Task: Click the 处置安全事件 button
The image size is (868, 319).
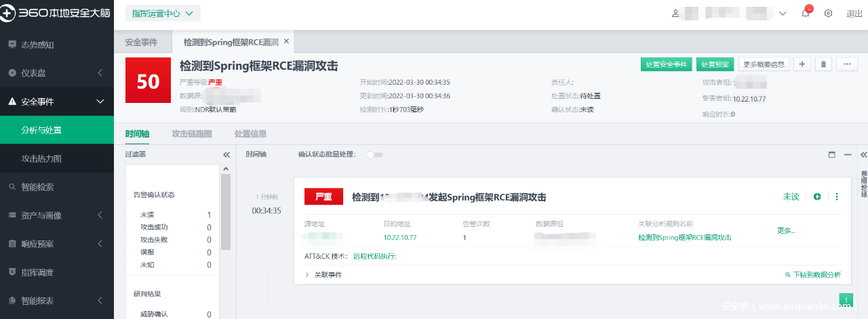Action: point(666,64)
